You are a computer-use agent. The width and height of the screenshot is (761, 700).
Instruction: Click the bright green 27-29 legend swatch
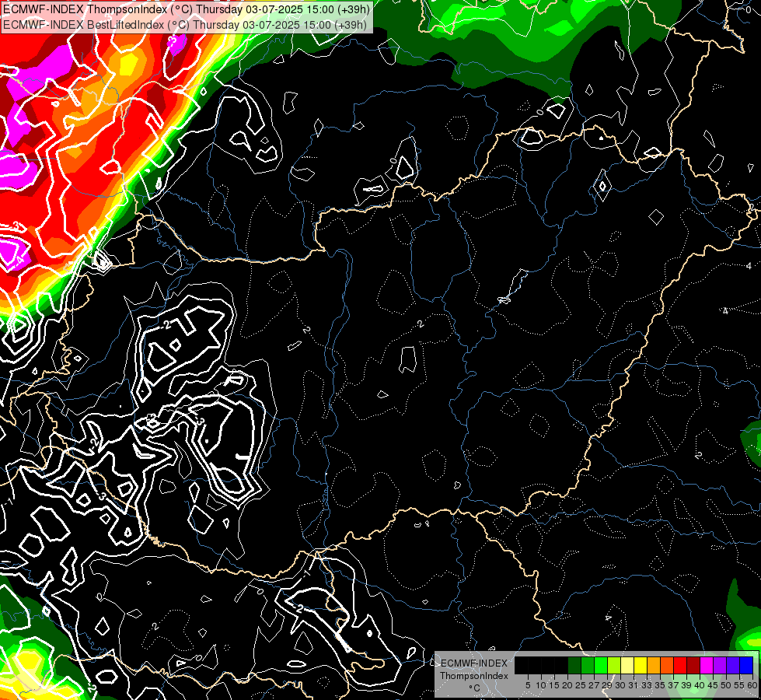(601, 665)
